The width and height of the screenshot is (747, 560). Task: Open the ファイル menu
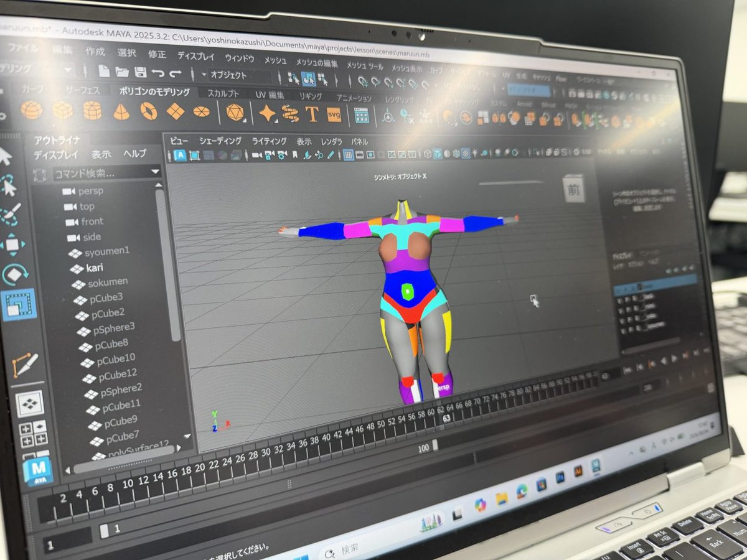point(22,48)
